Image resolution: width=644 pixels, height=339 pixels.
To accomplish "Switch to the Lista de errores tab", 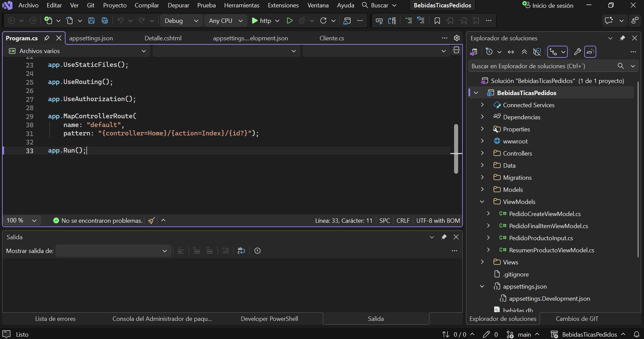I will click(x=55, y=319).
